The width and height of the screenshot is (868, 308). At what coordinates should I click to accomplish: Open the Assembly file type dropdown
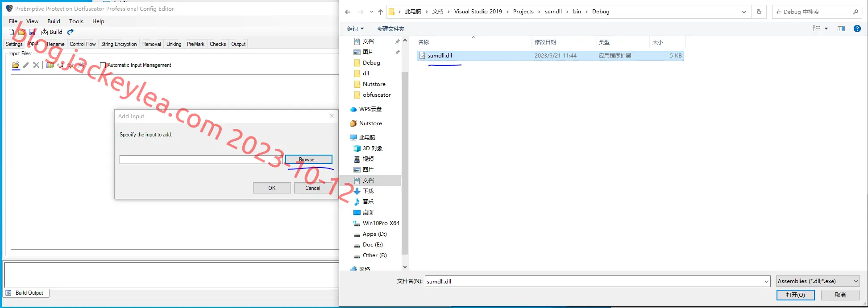818,281
